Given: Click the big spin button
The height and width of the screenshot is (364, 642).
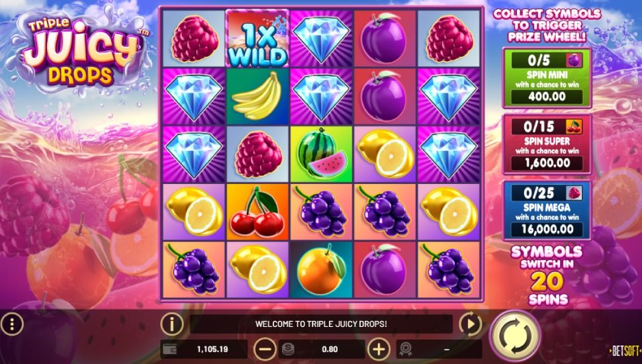Looking at the screenshot, I should pos(515,336).
